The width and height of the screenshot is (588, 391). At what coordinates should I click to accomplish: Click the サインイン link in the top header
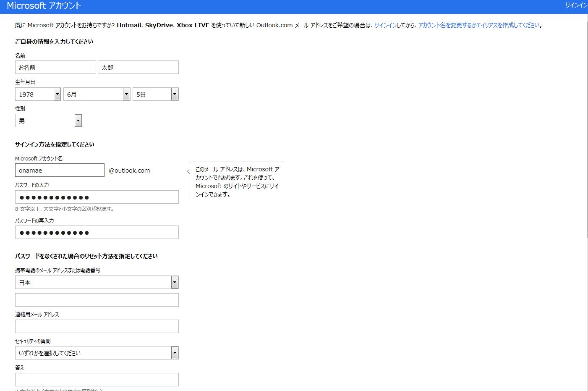576,5
